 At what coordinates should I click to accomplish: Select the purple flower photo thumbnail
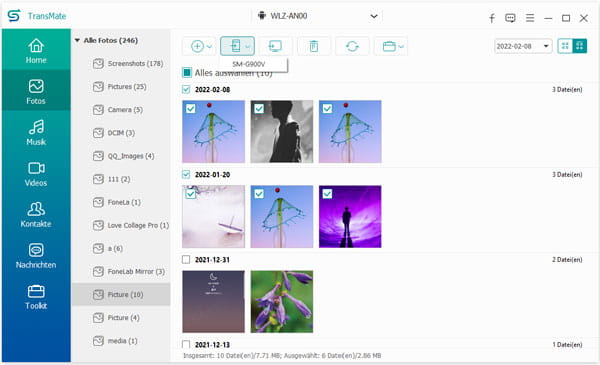coord(282,301)
